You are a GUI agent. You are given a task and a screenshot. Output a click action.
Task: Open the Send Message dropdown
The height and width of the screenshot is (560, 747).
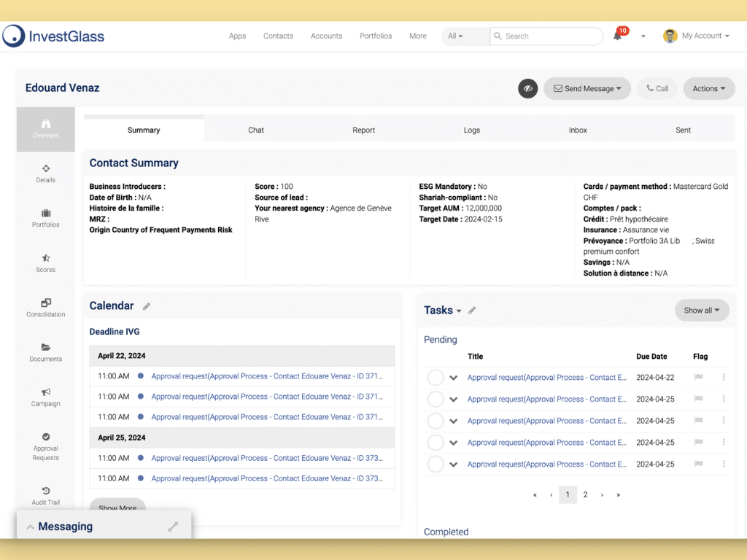coord(587,88)
